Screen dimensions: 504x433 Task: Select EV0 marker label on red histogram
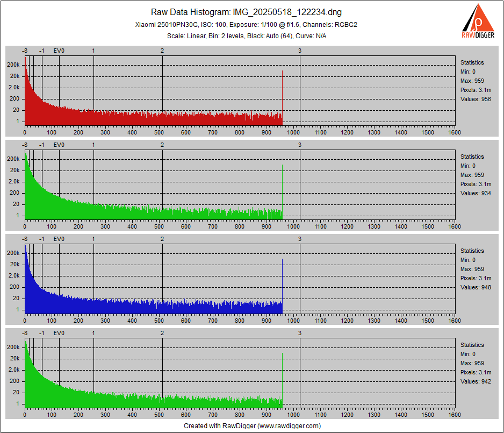[x=59, y=51]
